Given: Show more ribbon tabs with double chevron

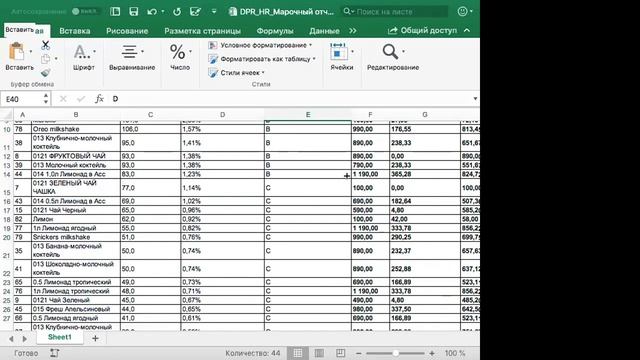Looking at the screenshot, I should tap(353, 31).
